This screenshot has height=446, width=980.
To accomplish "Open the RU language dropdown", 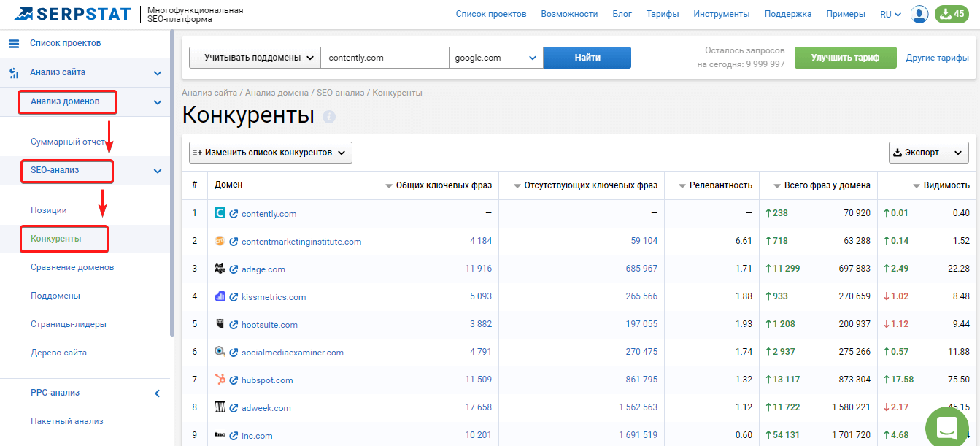I will [890, 14].
